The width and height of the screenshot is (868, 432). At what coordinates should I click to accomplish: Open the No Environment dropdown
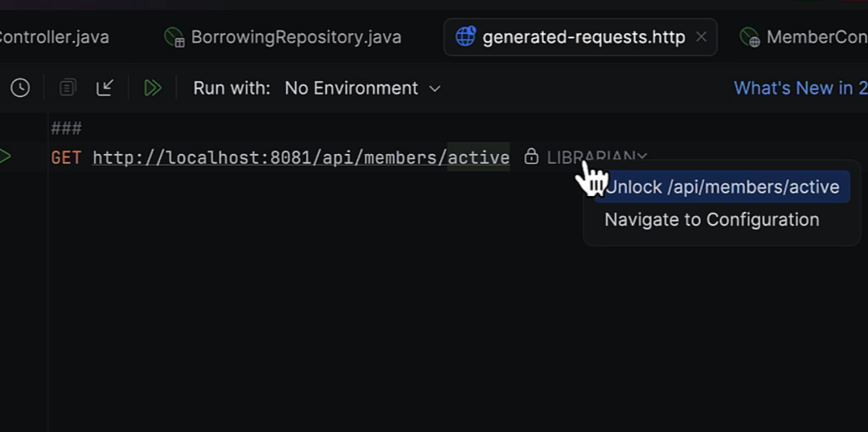click(362, 88)
